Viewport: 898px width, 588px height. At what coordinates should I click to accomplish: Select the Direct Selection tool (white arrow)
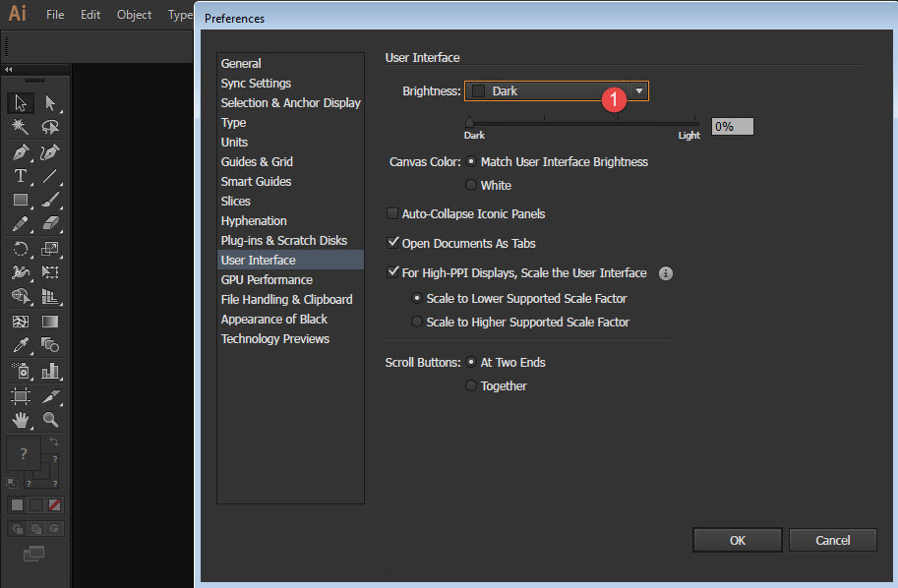coord(50,103)
